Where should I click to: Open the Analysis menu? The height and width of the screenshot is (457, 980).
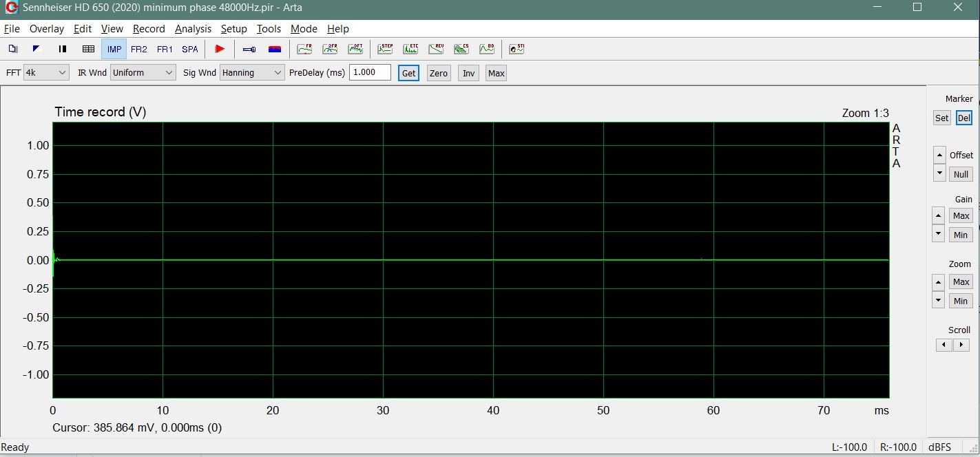click(x=194, y=29)
